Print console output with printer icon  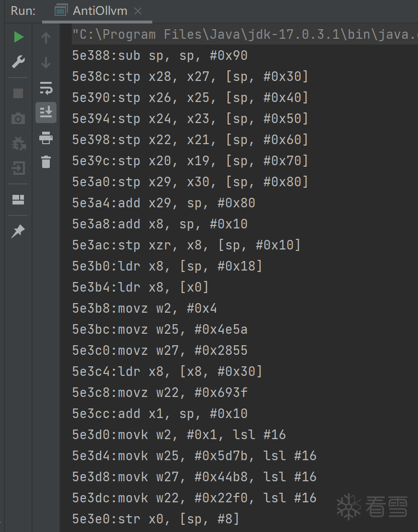click(x=46, y=138)
